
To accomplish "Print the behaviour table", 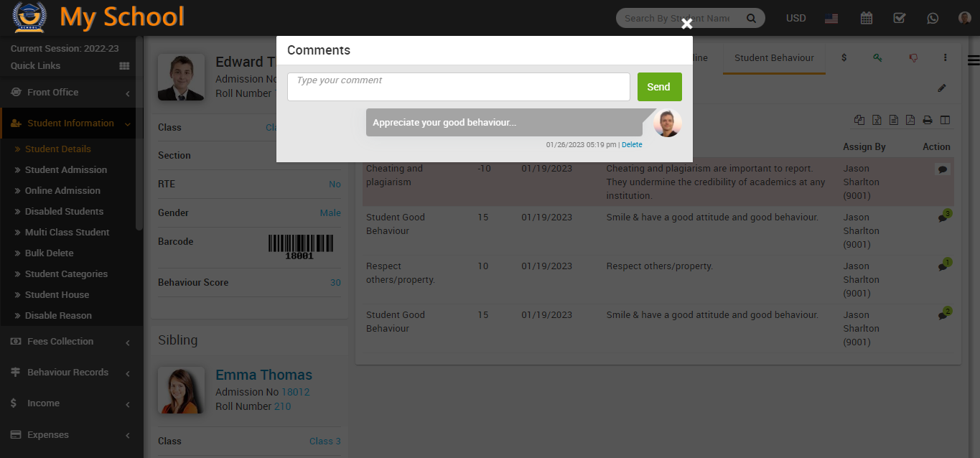I will [x=927, y=121].
